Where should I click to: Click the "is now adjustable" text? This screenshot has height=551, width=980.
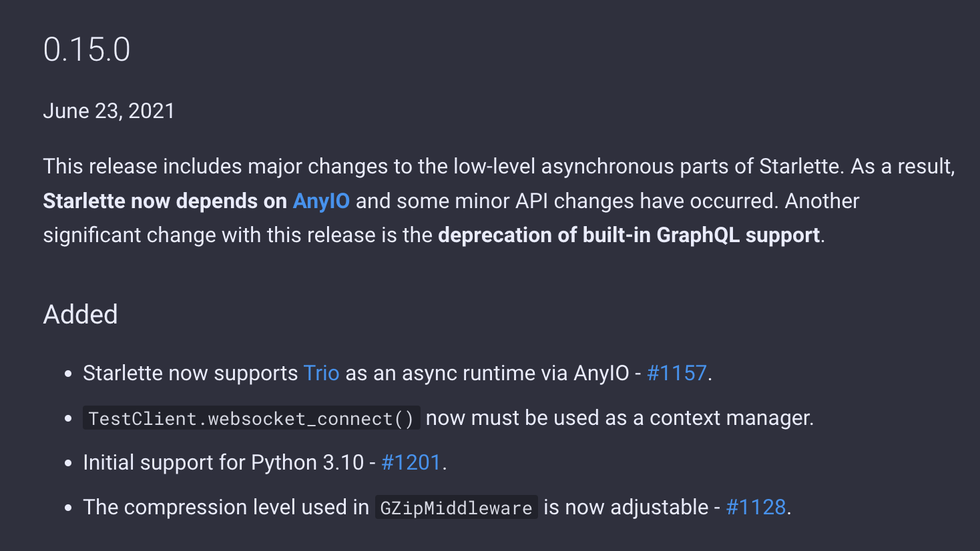point(626,508)
